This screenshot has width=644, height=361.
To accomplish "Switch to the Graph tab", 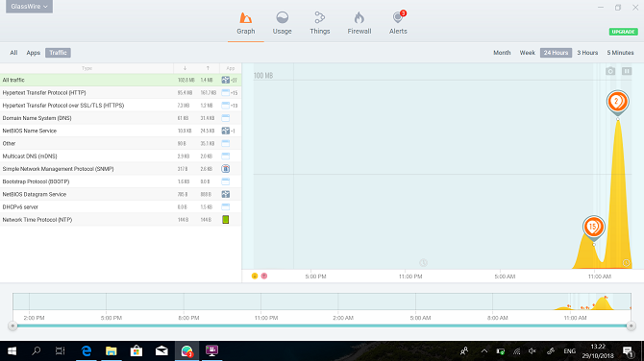I will (x=246, y=23).
